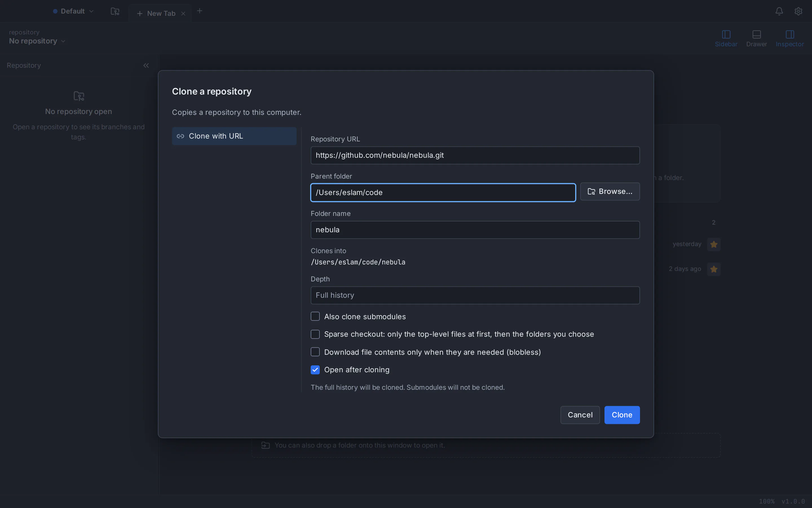Enable Sparse checkout option

[315, 334]
